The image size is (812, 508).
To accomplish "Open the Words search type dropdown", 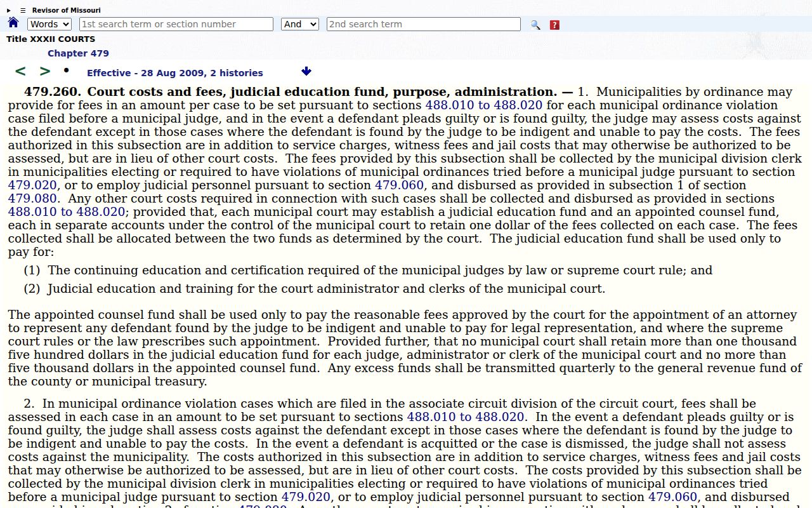I will (x=49, y=24).
